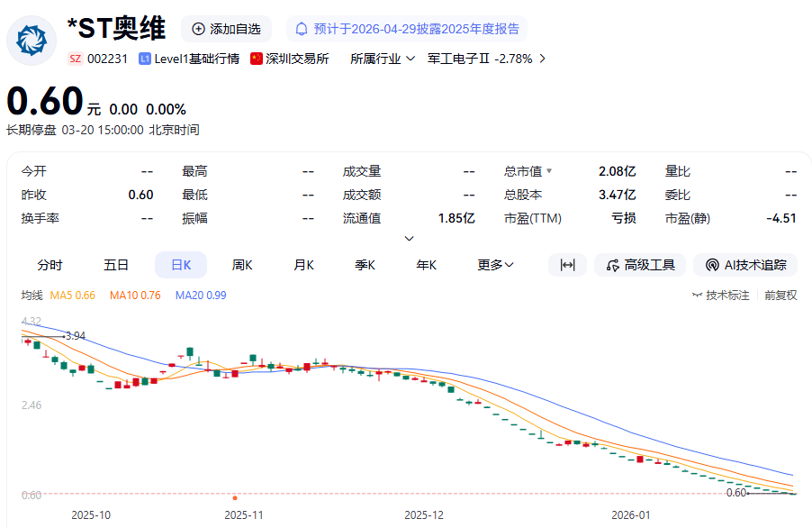The height and width of the screenshot is (528, 812).
Task: Open the 更多 periods dropdown
Action: tap(495, 265)
